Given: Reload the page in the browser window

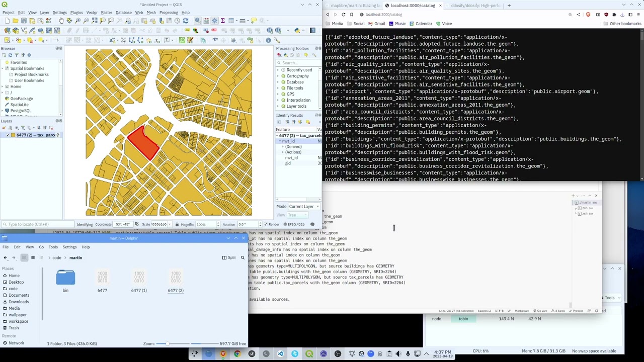Looking at the screenshot, I should (x=344, y=15).
